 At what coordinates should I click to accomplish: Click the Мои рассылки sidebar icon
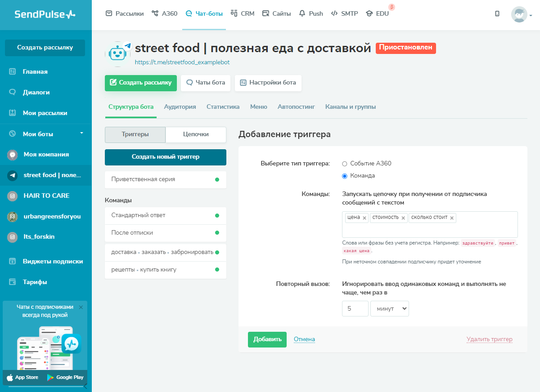(x=13, y=113)
